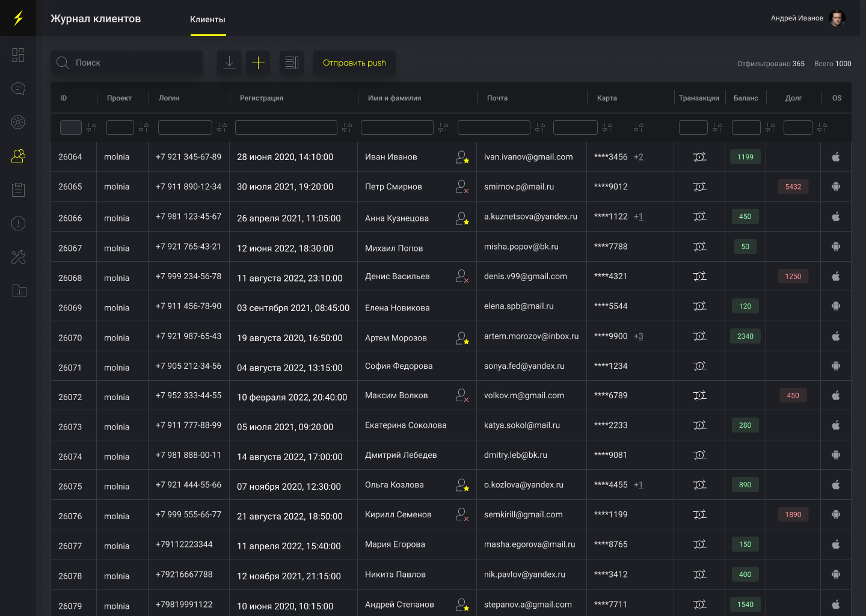Open filter options for the Почта column
Image resolution: width=866 pixels, height=616 pixels.
pos(540,128)
